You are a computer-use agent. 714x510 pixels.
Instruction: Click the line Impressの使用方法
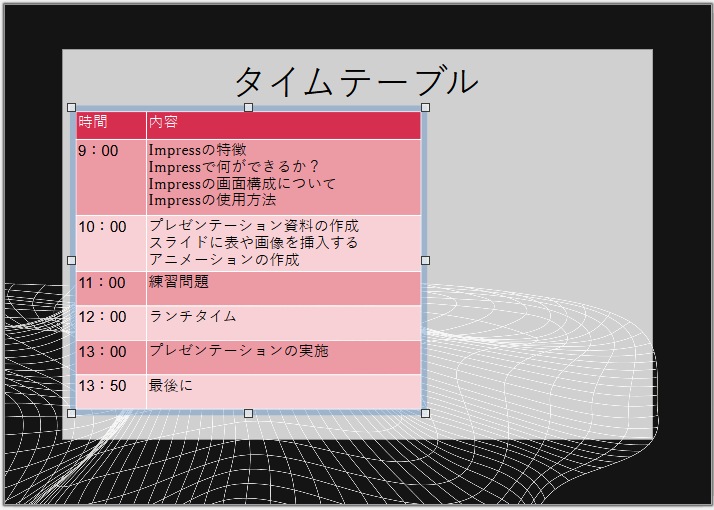point(213,200)
